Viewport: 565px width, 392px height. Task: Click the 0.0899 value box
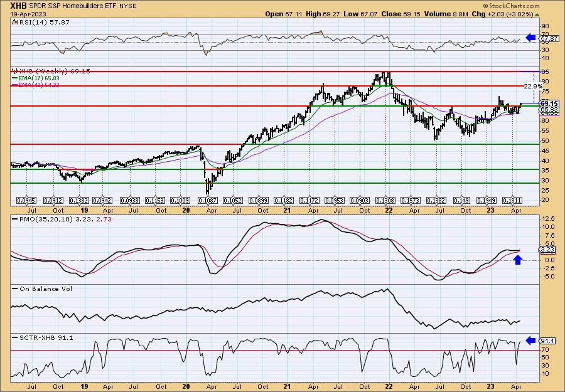259,200
